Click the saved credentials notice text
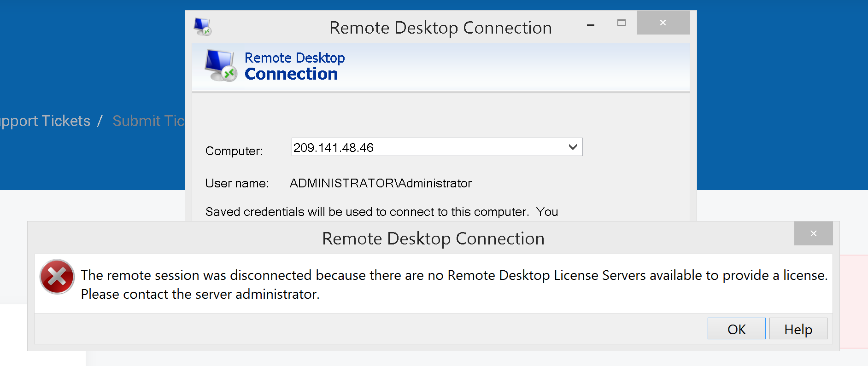Screen dimensions: 868x366 [381, 212]
